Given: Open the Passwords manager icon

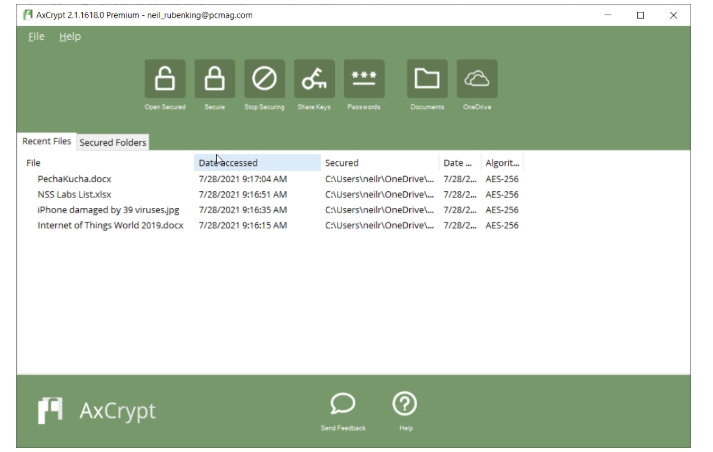Looking at the screenshot, I should pos(364,80).
